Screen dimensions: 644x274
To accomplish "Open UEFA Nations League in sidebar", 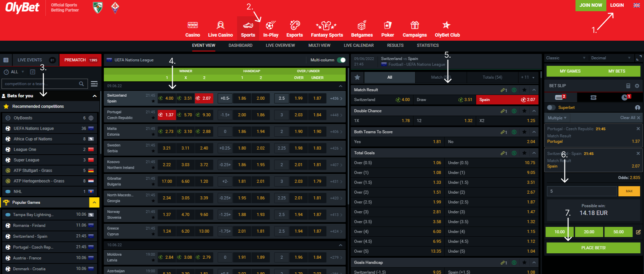I will (50, 129).
